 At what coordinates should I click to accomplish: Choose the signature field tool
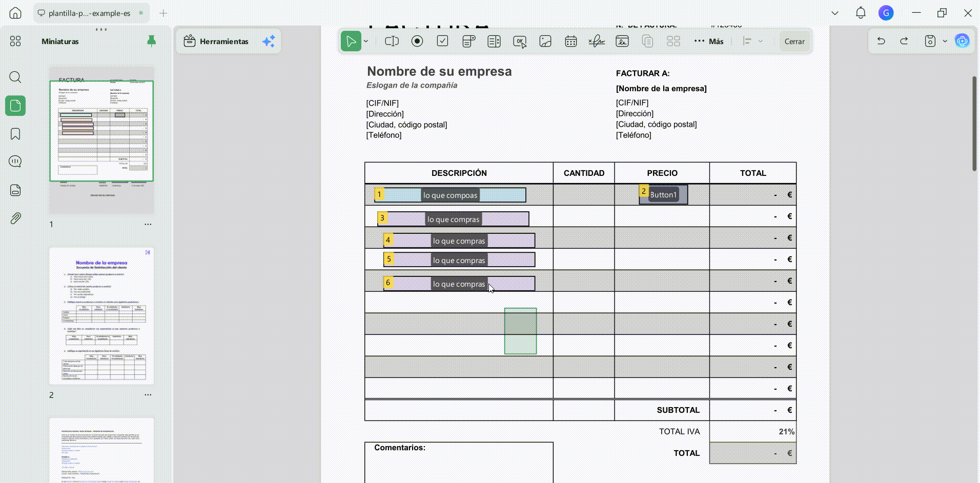(x=597, y=41)
